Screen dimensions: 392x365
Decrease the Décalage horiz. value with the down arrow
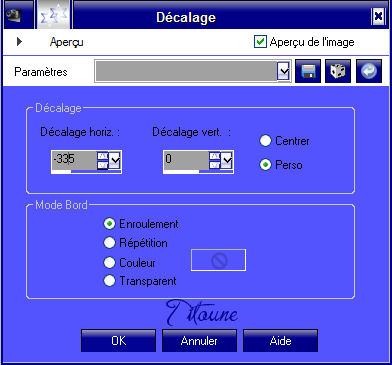click(x=103, y=165)
